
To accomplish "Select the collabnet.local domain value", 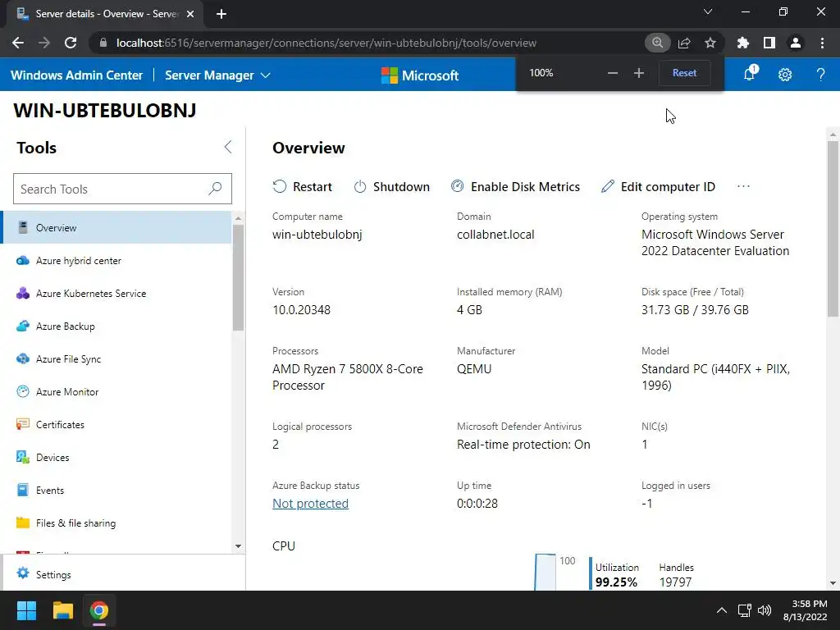I will [495, 235].
